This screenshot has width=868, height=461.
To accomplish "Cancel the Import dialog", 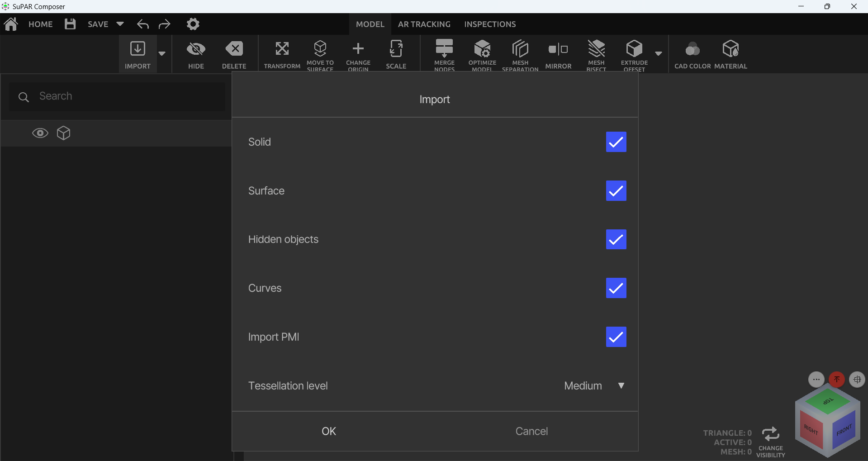I will [x=531, y=431].
